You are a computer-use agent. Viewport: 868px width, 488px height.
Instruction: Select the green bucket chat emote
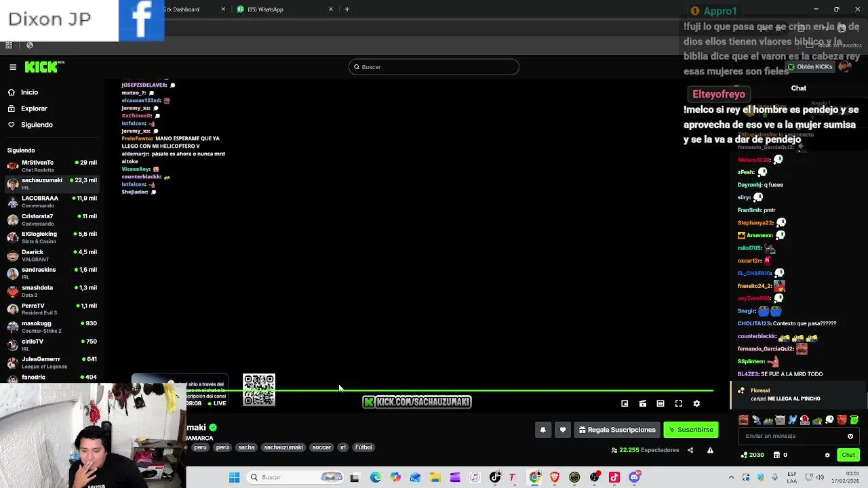point(854,420)
